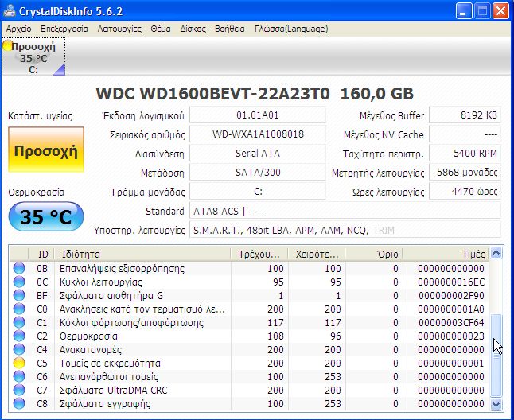Click the blue status icon in row C0
514x420 pixels.
click(x=19, y=309)
